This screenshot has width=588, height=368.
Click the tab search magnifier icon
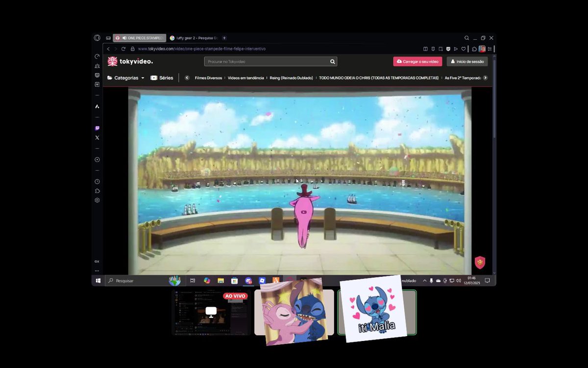466,38
